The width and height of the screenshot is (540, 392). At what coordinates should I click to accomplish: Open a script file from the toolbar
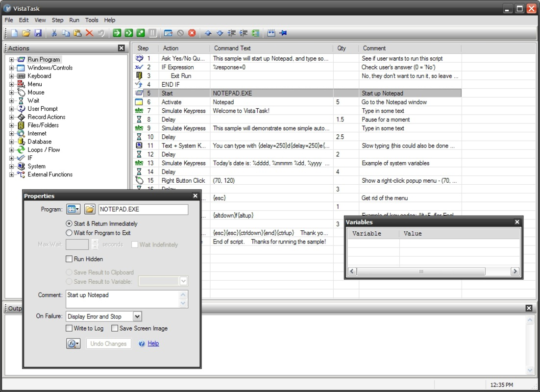tap(26, 33)
